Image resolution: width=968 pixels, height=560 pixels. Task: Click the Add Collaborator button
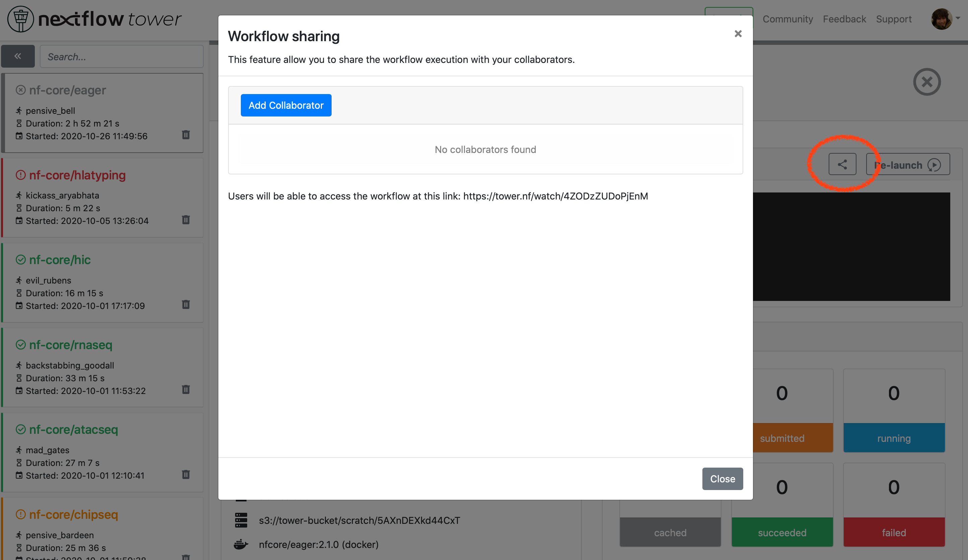(286, 105)
